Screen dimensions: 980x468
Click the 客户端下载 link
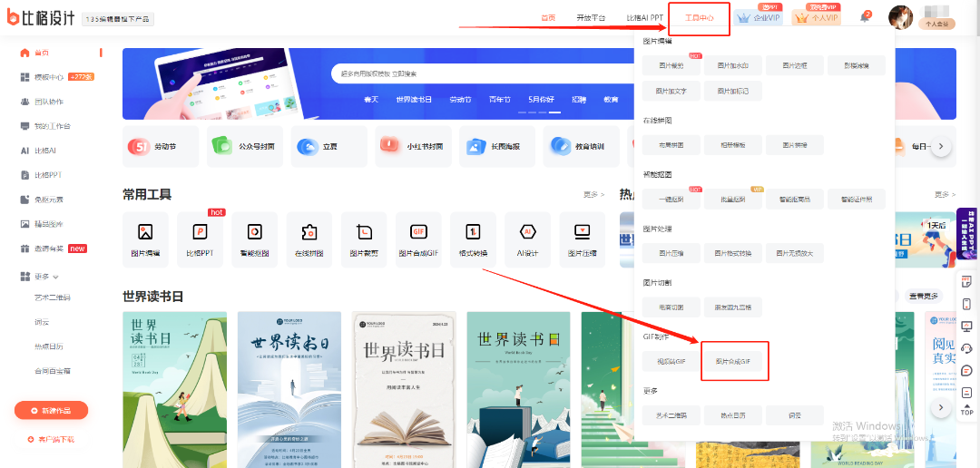pyautogui.click(x=52, y=440)
